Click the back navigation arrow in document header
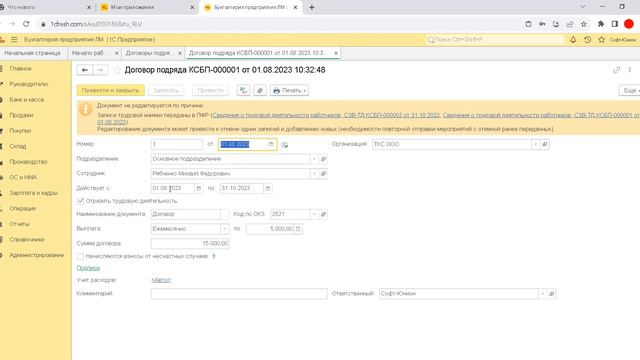 [85, 70]
